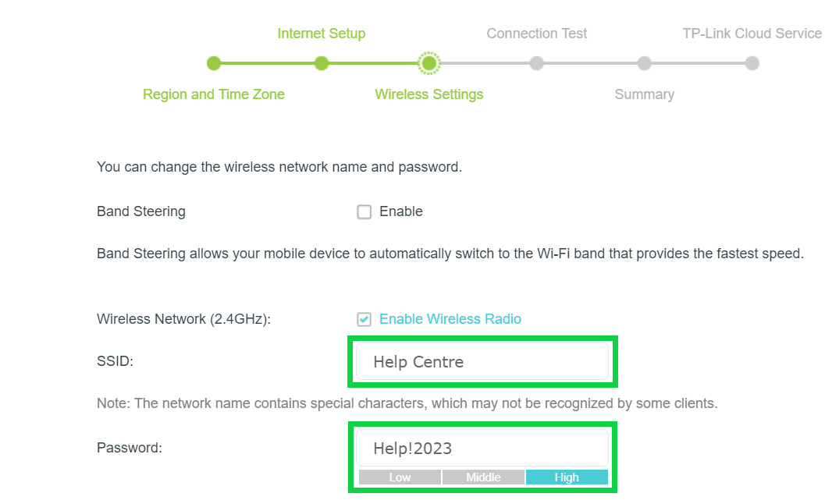The height and width of the screenshot is (504, 832).
Task: Click the Wireless Settings step dot
Action: 428,63
